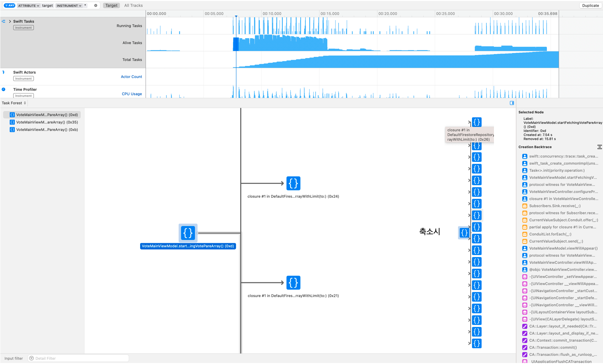Select the Target tab
Screen dimensions: 603x364
pos(111,5)
